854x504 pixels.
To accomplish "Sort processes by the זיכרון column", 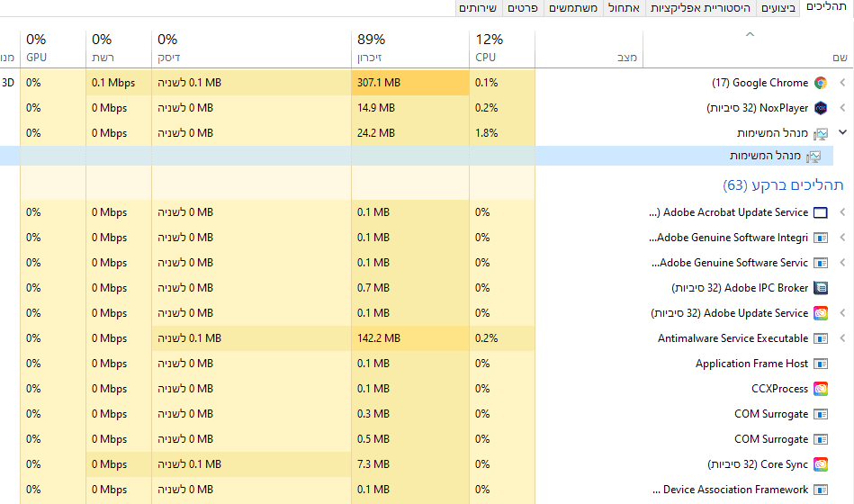I will [x=369, y=49].
